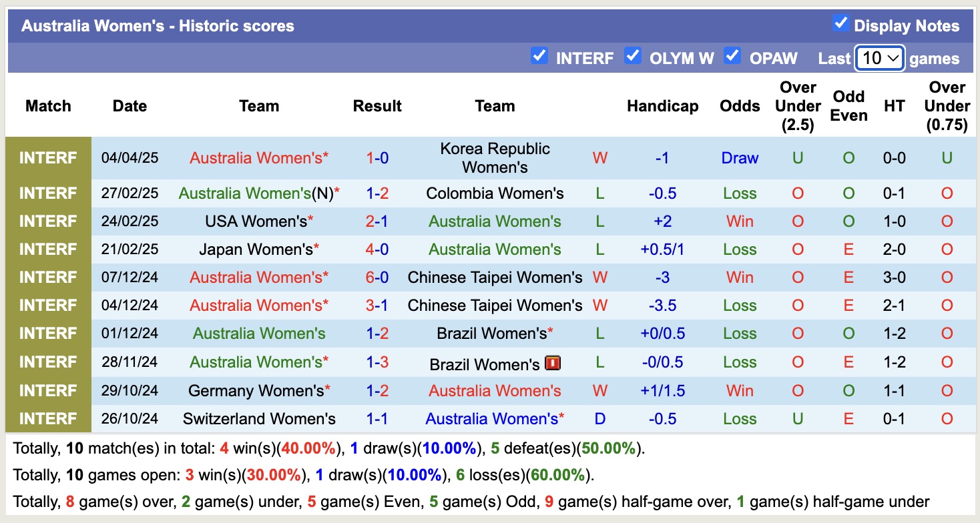Click the Result column header
The height and width of the screenshot is (523, 980).
click(x=377, y=106)
